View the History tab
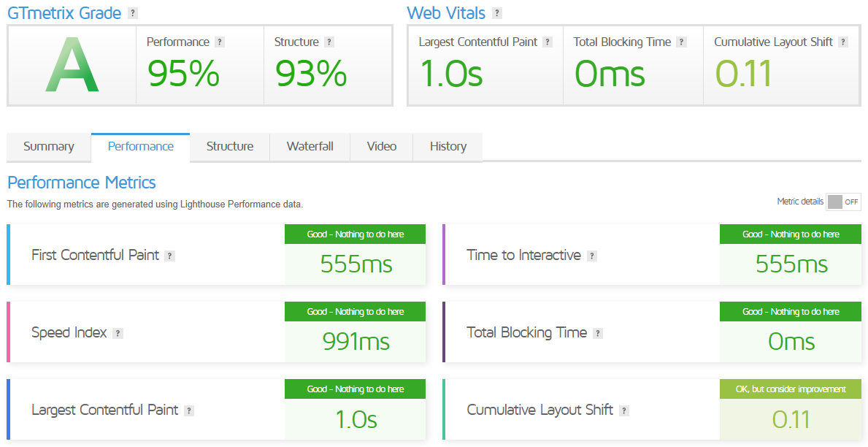This screenshot has height=447, width=868. [448, 147]
